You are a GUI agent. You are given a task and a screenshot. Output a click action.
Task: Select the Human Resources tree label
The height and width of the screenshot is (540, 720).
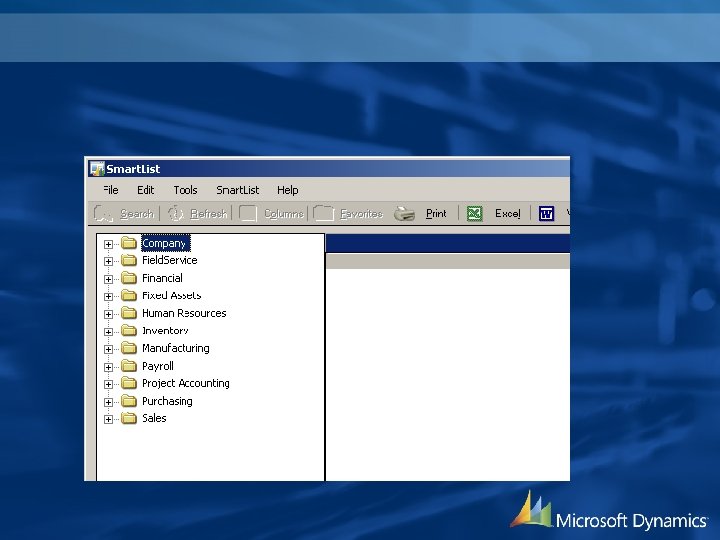pyautogui.click(x=184, y=313)
